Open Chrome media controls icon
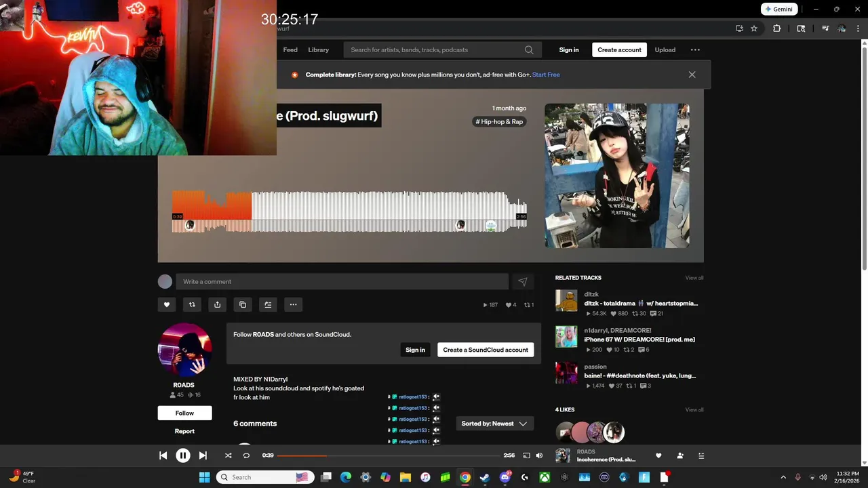The image size is (868, 488). (825, 28)
